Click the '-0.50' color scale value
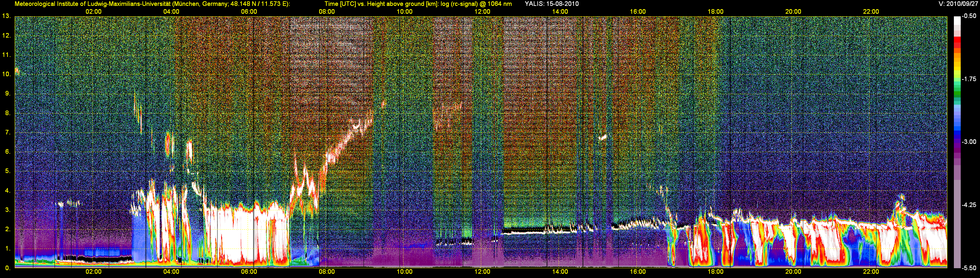 969,16
